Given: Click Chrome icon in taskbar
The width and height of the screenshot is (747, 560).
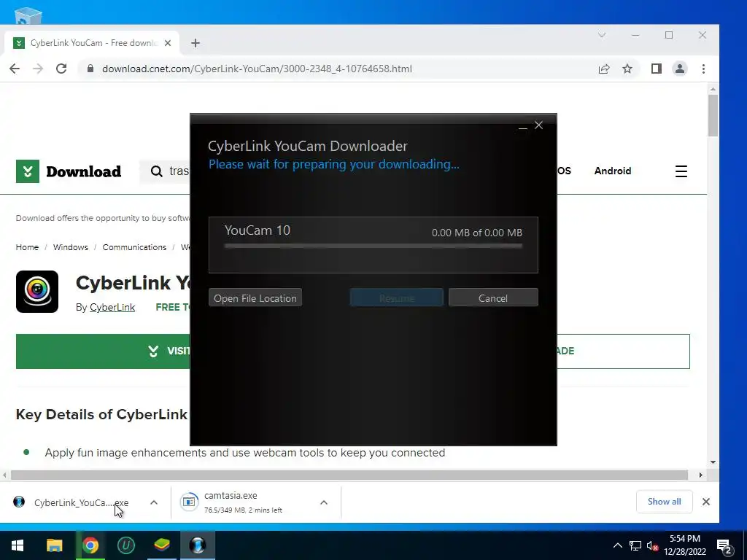Looking at the screenshot, I should tap(90, 545).
